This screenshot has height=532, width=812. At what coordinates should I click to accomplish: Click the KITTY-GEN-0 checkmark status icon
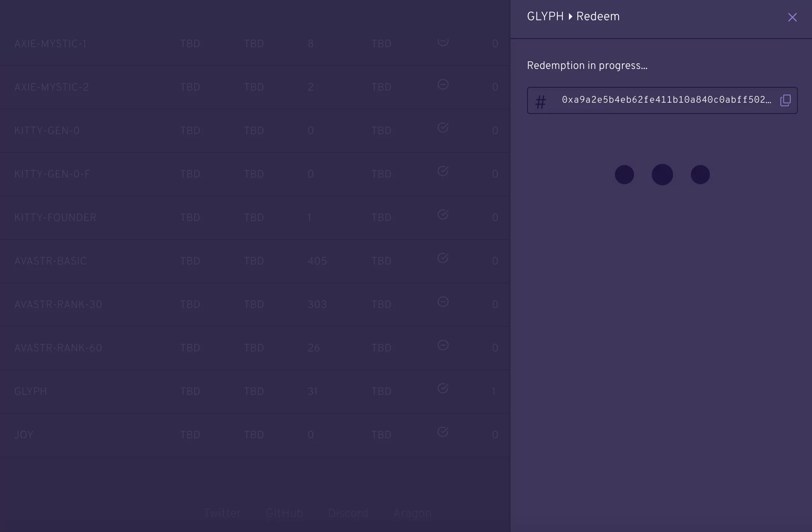pos(443,128)
